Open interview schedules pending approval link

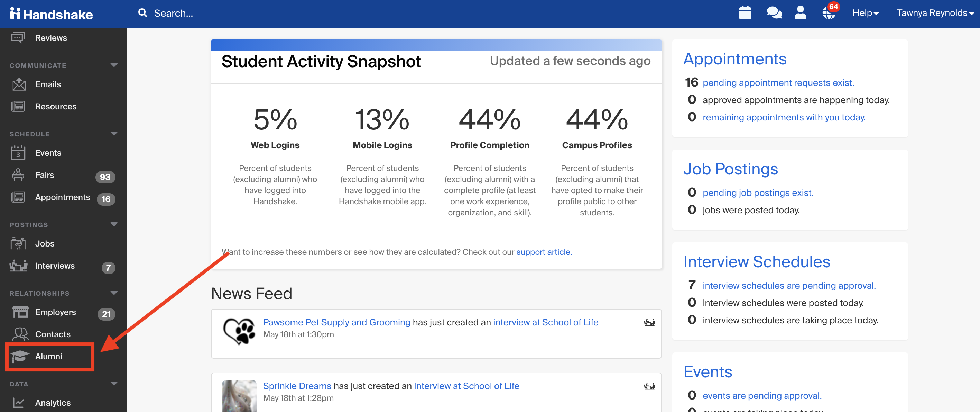(789, 286)
